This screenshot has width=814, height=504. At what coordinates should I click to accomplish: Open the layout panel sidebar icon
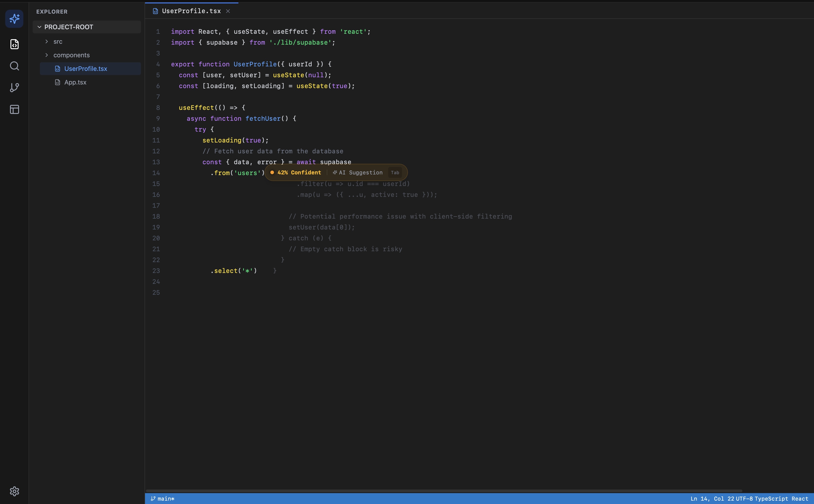pos(14,109)
